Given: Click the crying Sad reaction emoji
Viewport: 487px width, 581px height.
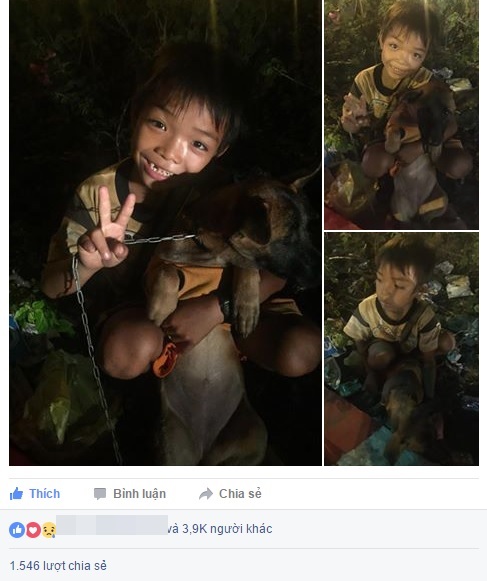Looking at the screenshot, I should (49, 530).
